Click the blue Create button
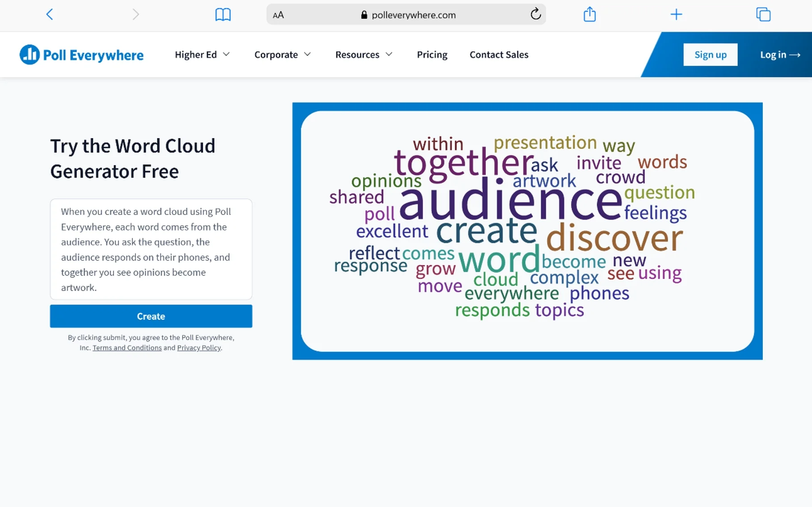 [x=151, y=316]
